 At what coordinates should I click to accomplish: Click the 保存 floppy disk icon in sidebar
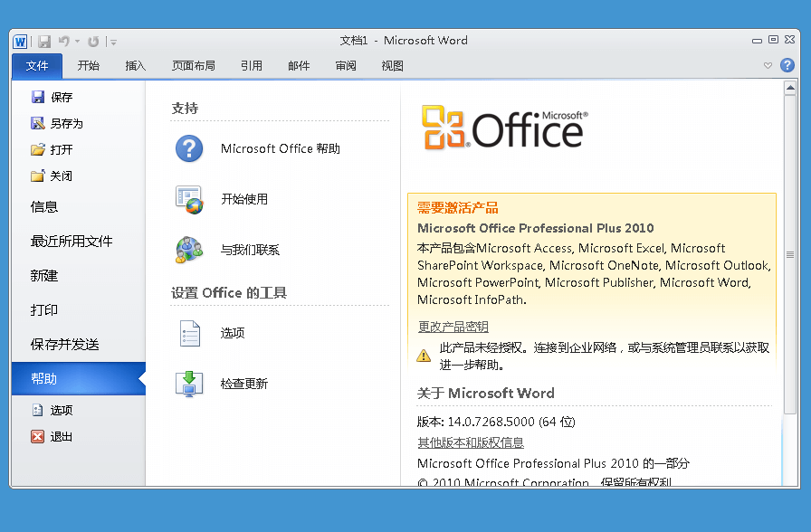pos(38,97)
